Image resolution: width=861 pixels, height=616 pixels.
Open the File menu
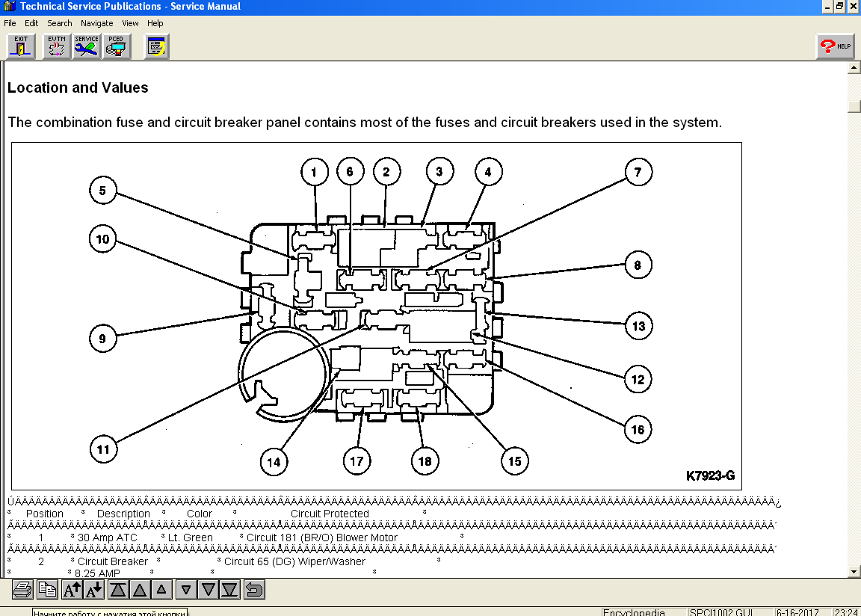[10, 23]
